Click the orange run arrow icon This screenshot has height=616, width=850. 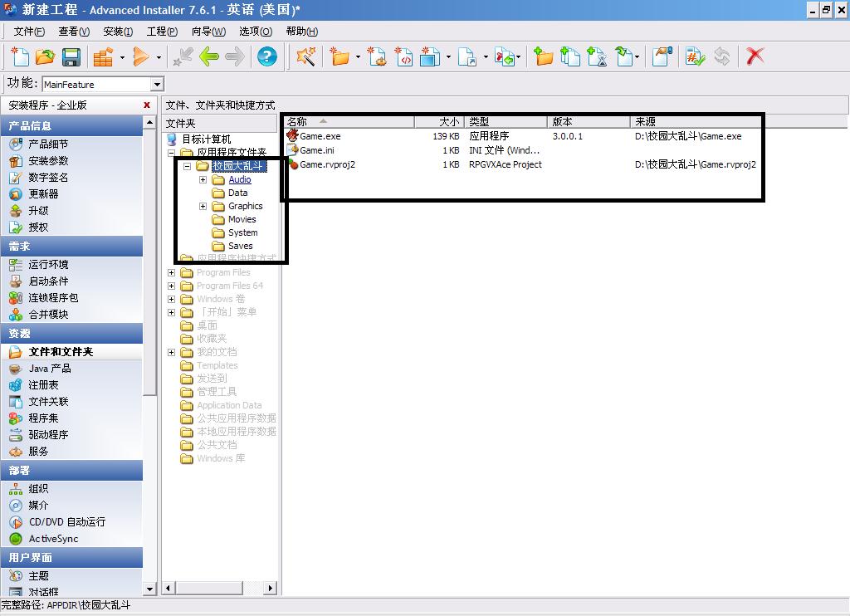[x=141, y=56]
